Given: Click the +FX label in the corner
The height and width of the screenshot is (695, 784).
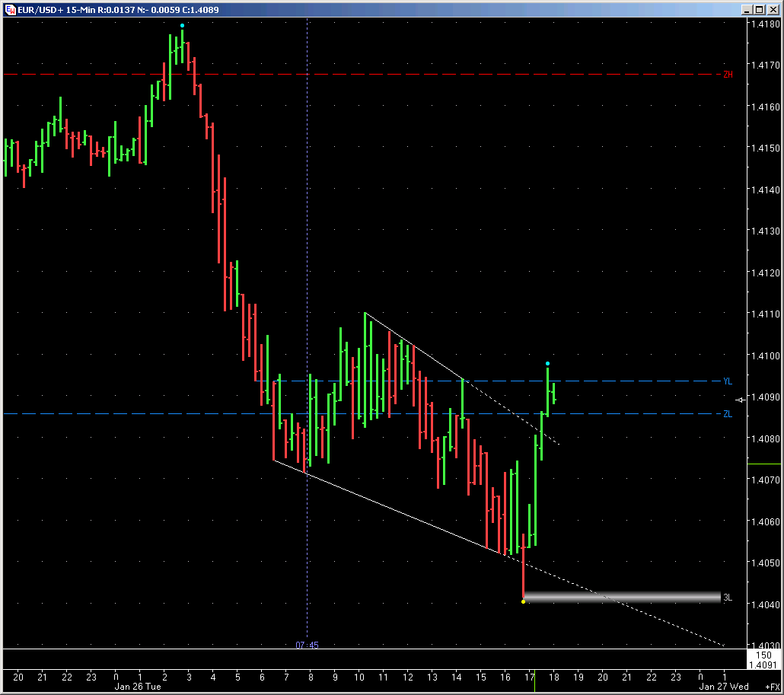Looking at the screenshot, I should pyautogui.click(x=772, y=687).
